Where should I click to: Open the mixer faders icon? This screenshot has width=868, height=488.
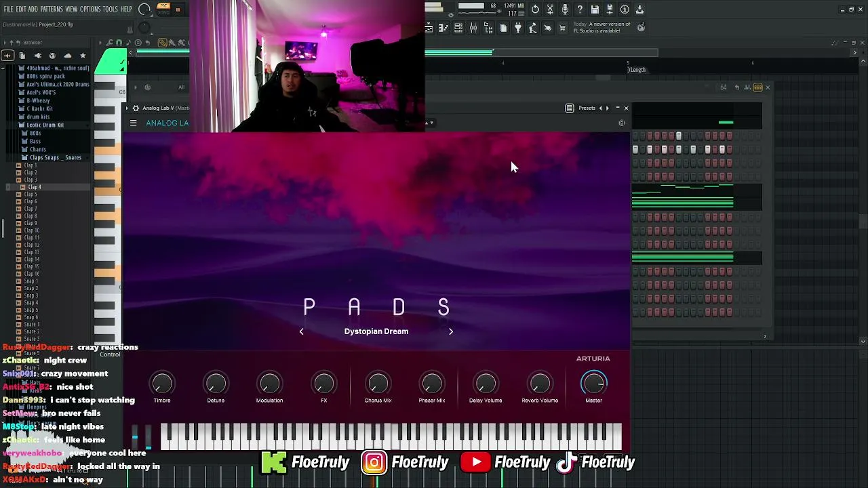coord(473,28)
